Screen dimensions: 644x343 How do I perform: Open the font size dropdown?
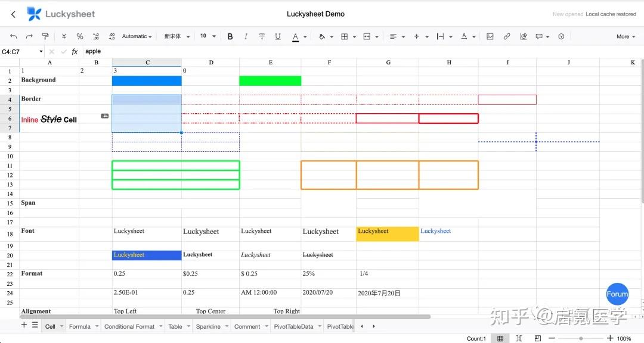(x=207, y=36)
